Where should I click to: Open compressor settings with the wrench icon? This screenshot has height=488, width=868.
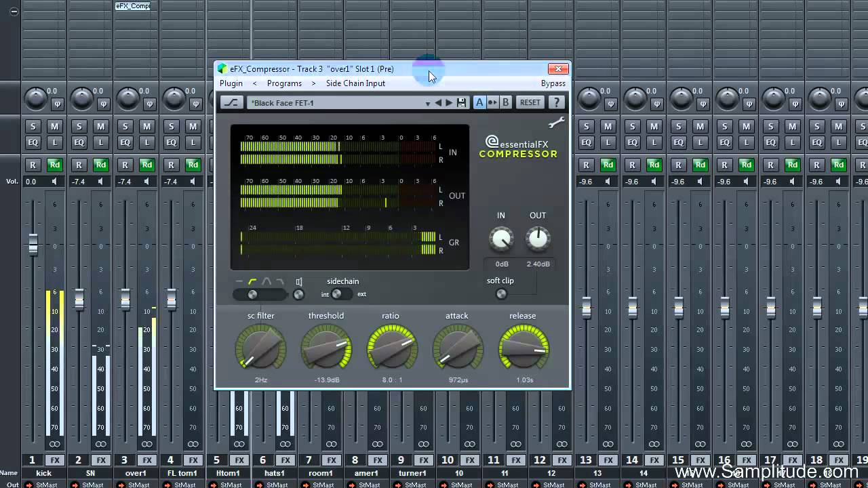[x=556, y=123]
